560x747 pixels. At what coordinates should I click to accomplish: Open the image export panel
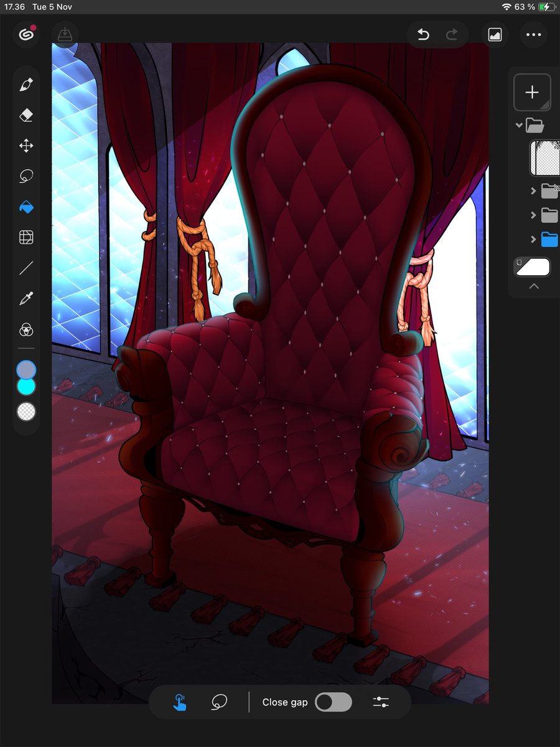coord(495,35)
